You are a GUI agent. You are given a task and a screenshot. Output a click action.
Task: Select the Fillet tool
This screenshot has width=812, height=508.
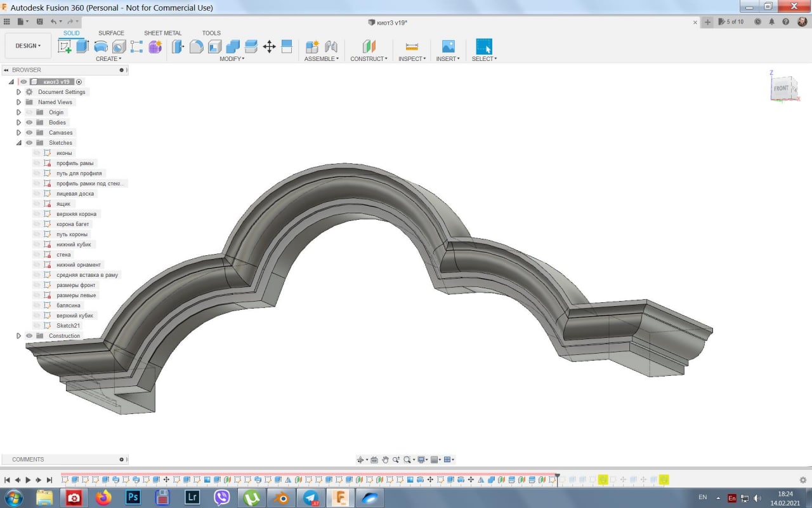pos(197,46)
